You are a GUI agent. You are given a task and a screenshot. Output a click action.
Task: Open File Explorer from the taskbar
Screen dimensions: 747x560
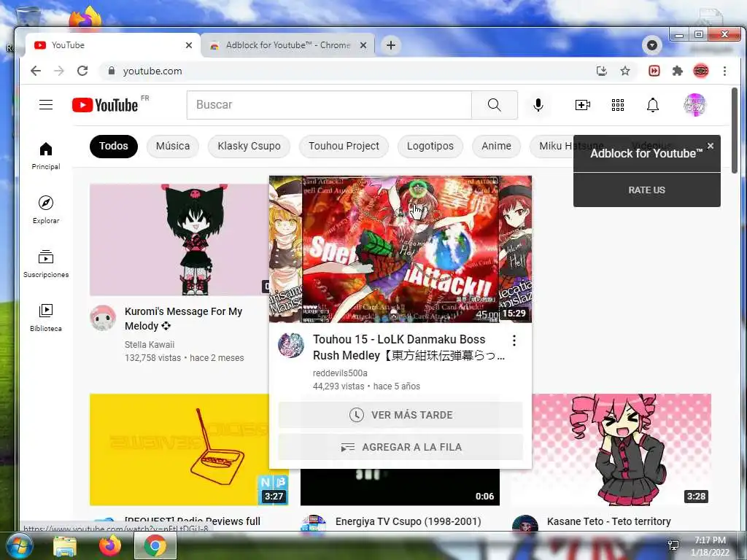coord(65,545)
